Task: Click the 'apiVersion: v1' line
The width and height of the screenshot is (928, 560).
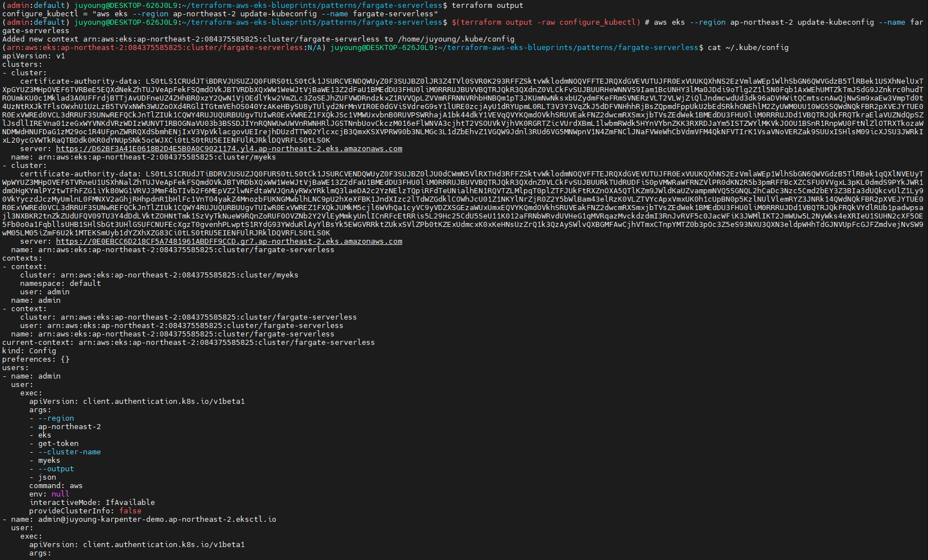Action: (34, 56)
